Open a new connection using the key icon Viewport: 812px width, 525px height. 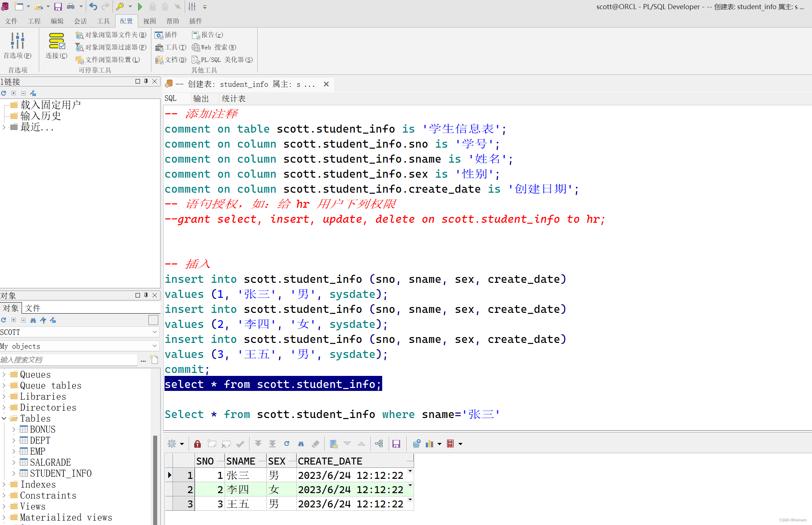tap(121, 7)
